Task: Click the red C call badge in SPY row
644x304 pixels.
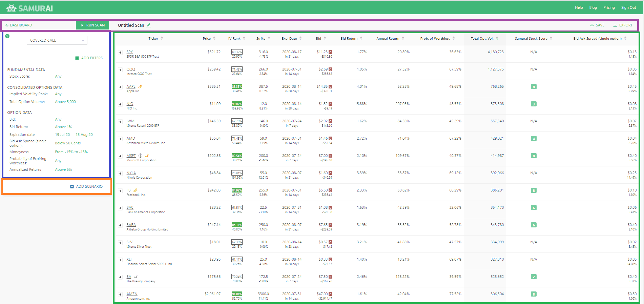Action: pos(330,52)
